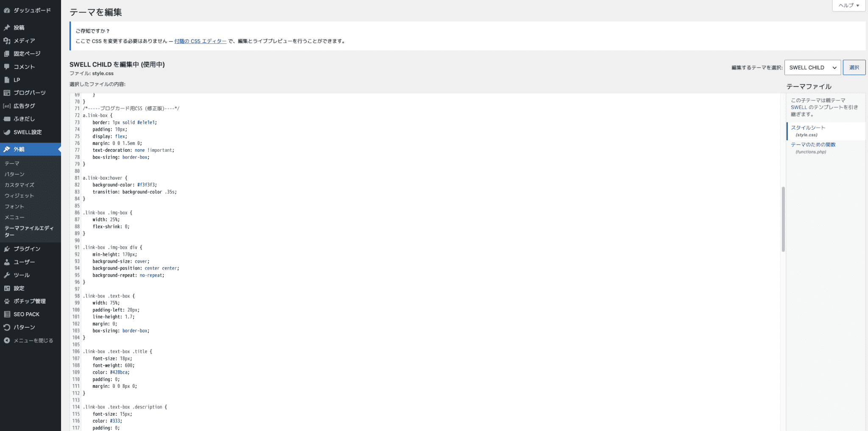Open the メディア media icon

(x=7, y=41)
